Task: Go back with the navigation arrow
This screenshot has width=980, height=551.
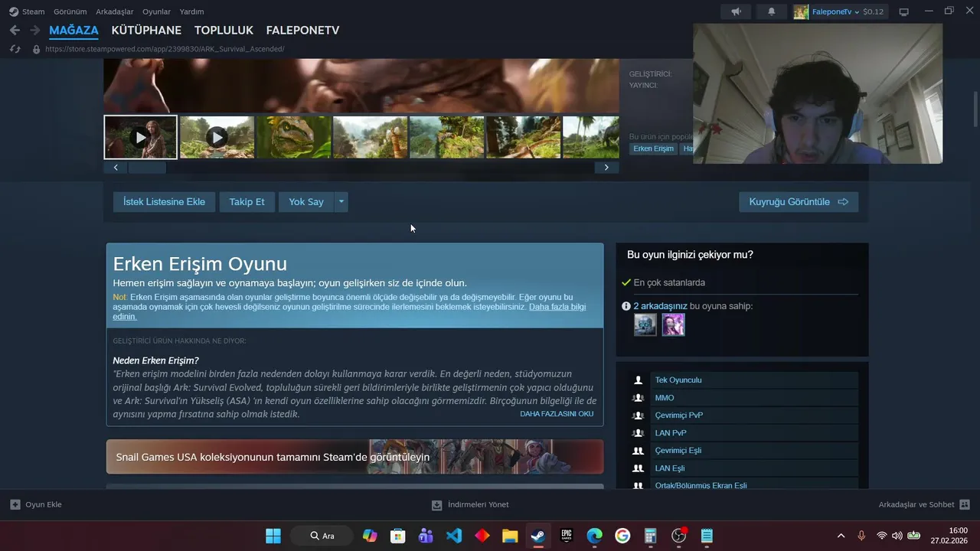Action: coord(15,31)
